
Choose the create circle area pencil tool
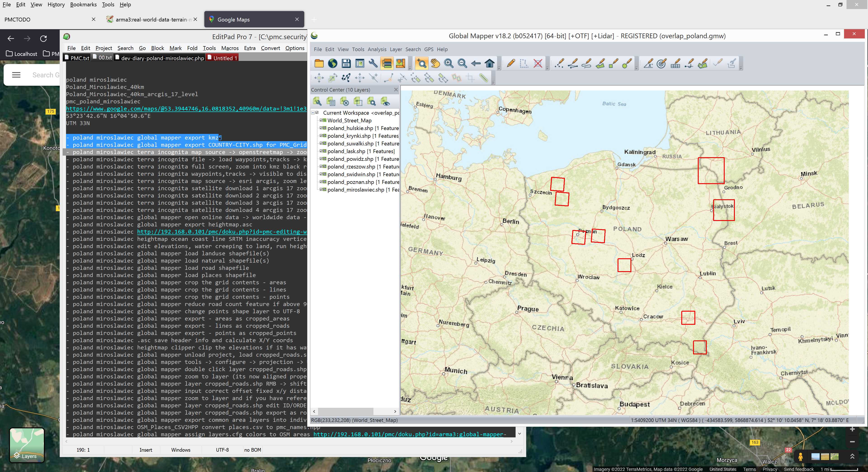(x=627, y=63)
